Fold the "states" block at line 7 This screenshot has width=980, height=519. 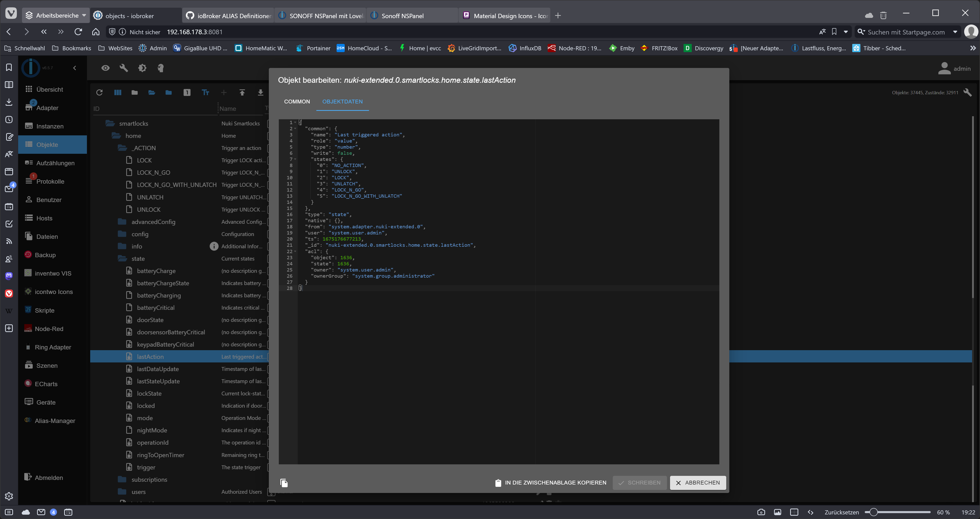coord(295,159)
